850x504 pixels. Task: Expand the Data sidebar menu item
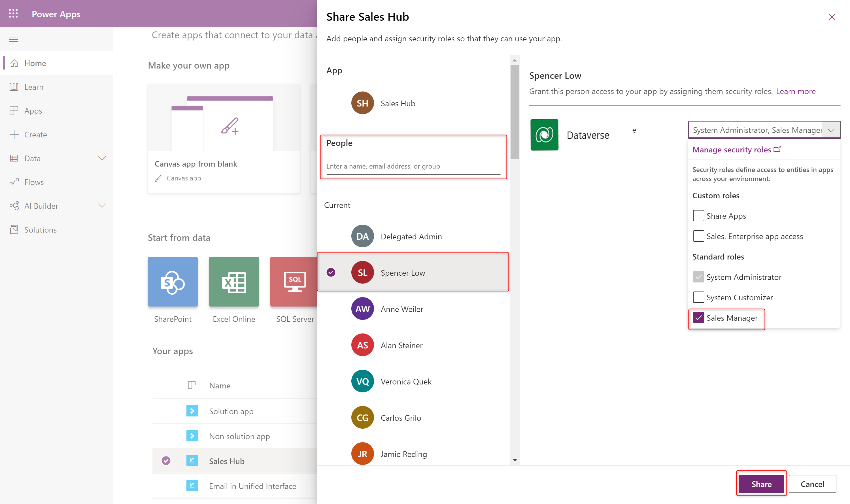click(102, 158)
